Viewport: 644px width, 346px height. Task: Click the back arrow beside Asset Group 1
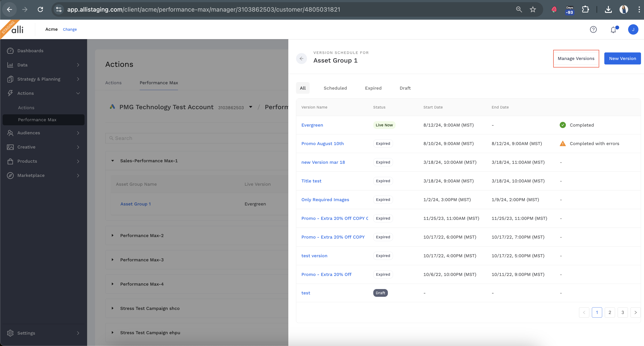coord(301,59)
